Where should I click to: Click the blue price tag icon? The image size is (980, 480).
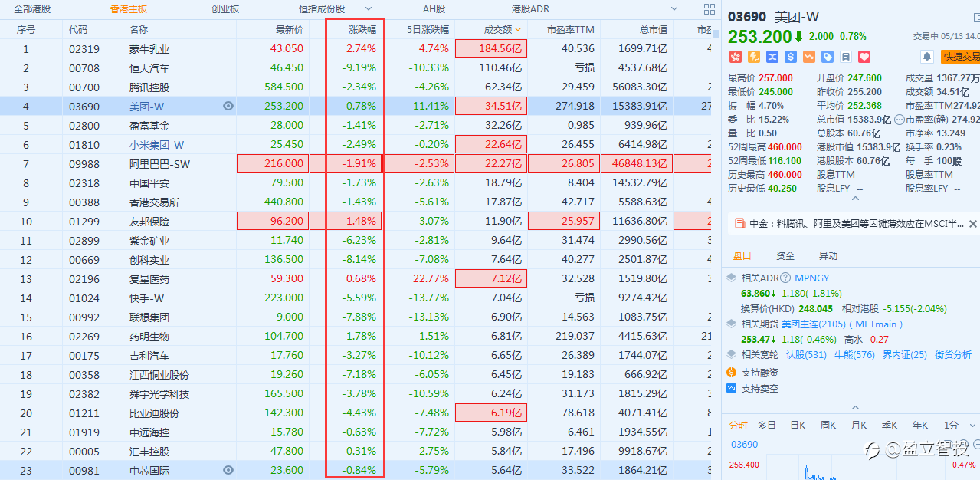tap(828, 57)
